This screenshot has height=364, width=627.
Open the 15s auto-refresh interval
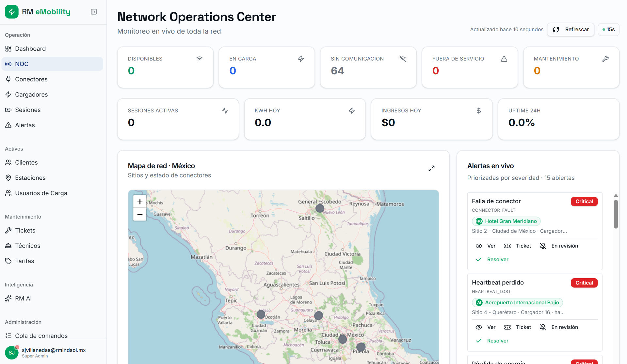click(609, 29)
